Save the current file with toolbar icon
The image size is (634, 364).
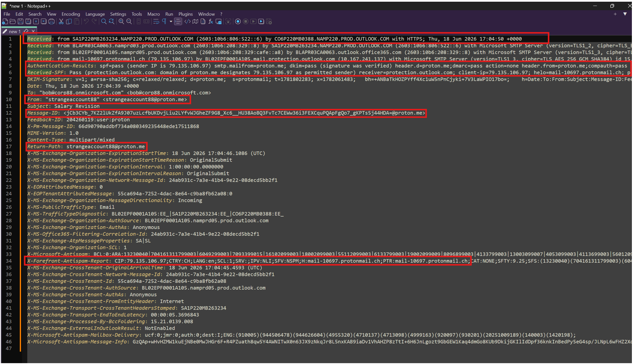(x=20, y=22)
